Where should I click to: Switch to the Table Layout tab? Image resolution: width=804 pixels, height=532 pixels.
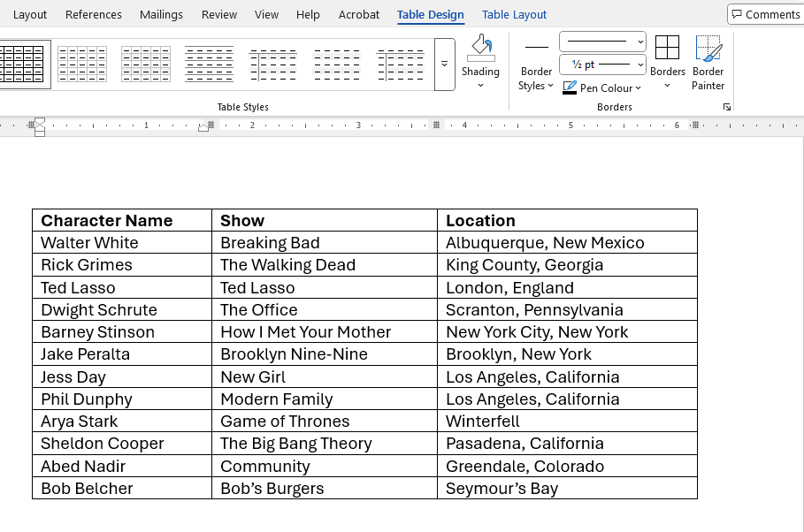(x=514, y=14)
